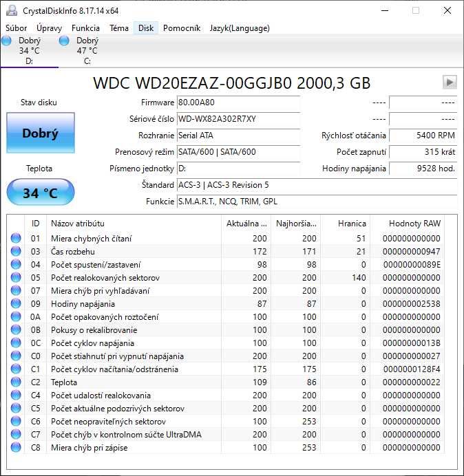Click blue status orb for disk D:

pos(6,41)
